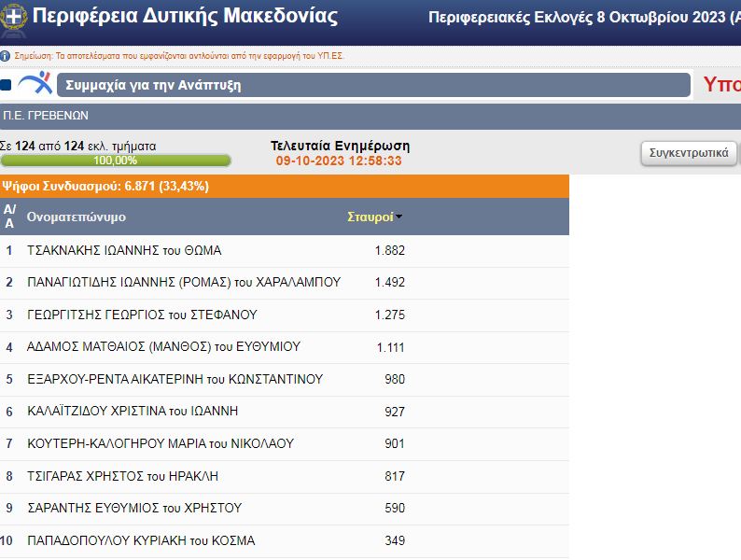Image resolution: width=741 pixels, height=560 pixels.
Task: Click the info icon beside the note
Action: (x=5, y=56)
